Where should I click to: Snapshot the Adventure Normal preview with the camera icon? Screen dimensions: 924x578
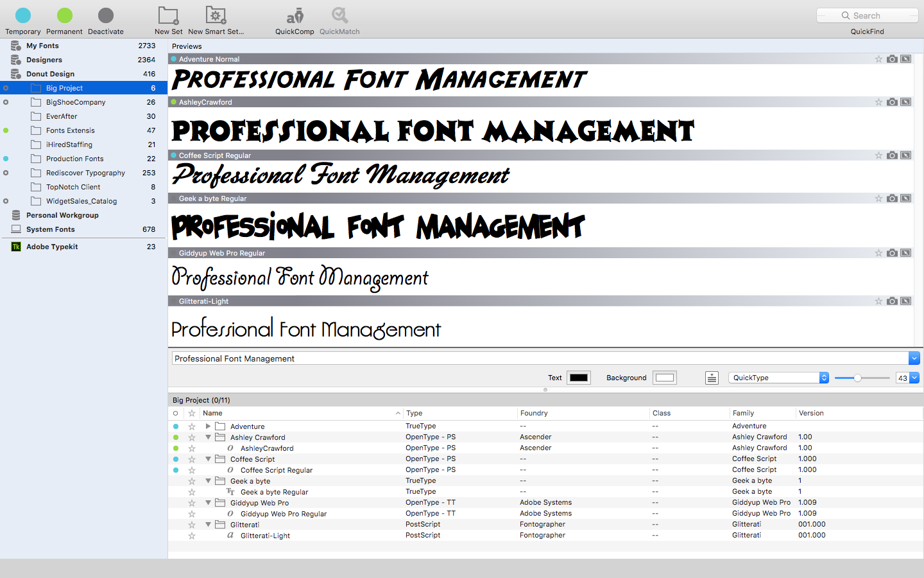(x=892, y=58)
